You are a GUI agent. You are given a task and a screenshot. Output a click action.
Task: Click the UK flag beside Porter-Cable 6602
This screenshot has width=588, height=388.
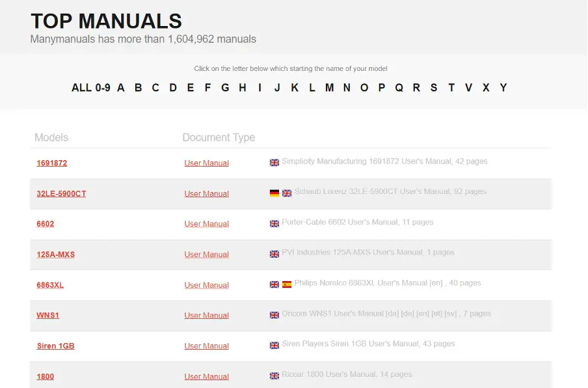pos(274,223)
